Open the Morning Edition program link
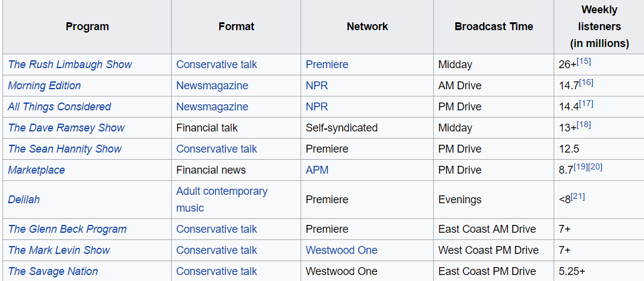644x281 pixels. [x=44, y=86]
